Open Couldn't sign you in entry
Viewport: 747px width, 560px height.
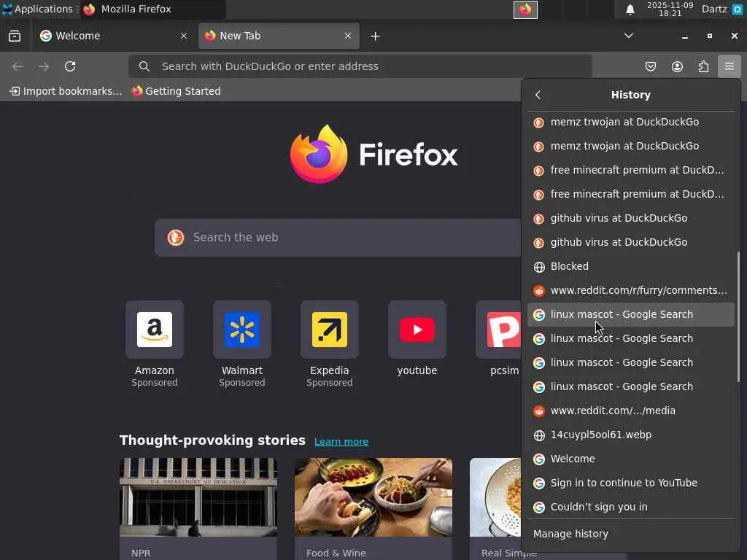(x=631, y=507)
